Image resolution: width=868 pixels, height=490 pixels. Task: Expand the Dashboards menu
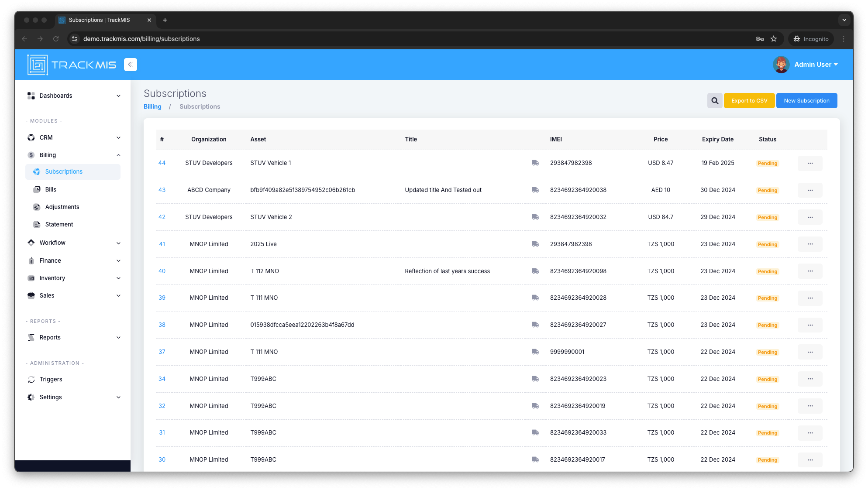[x=73, y=96]
